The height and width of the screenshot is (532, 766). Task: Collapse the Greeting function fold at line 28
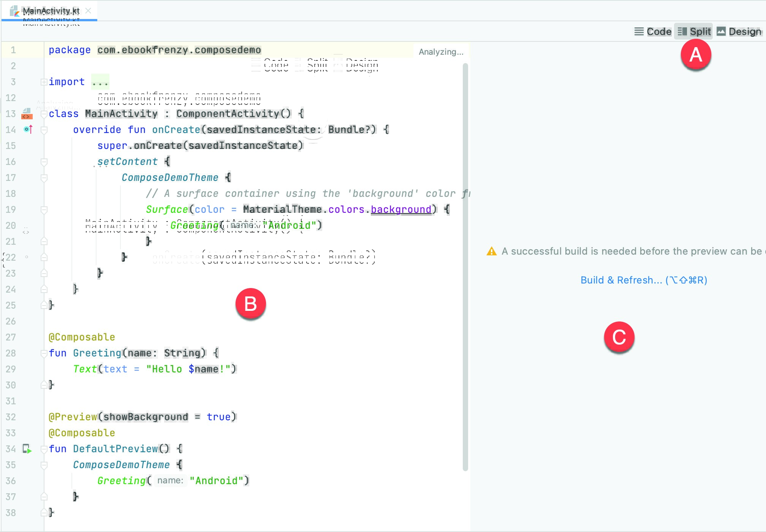44,353
